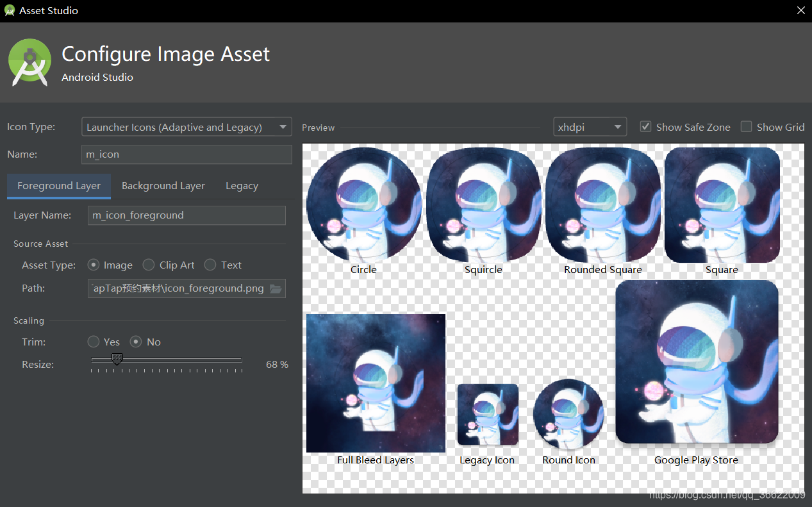Click the Rounded Square icon preview
812x507 pixels.
(x=602, y=205)
